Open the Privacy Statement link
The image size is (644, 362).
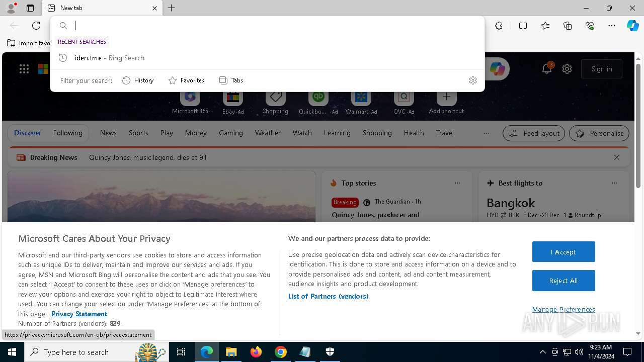click(79, 314)
